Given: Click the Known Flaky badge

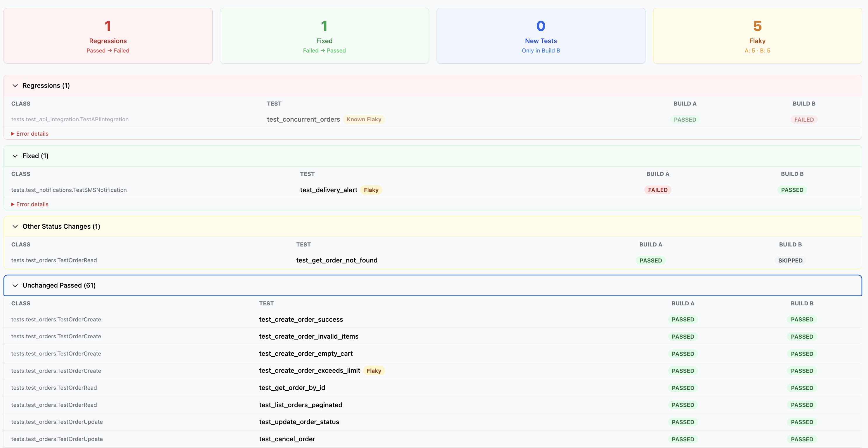Looking at the screenshot, I should 364,120.
